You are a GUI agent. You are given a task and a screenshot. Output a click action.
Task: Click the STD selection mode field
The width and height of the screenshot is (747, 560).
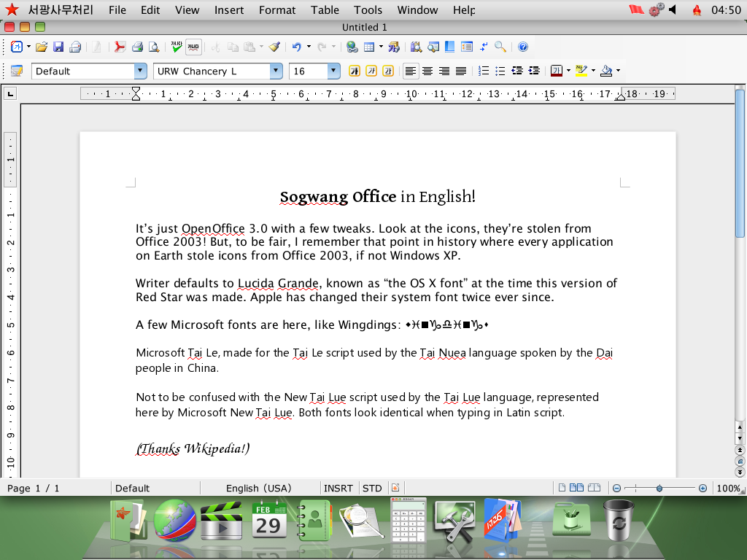point(372,488)
